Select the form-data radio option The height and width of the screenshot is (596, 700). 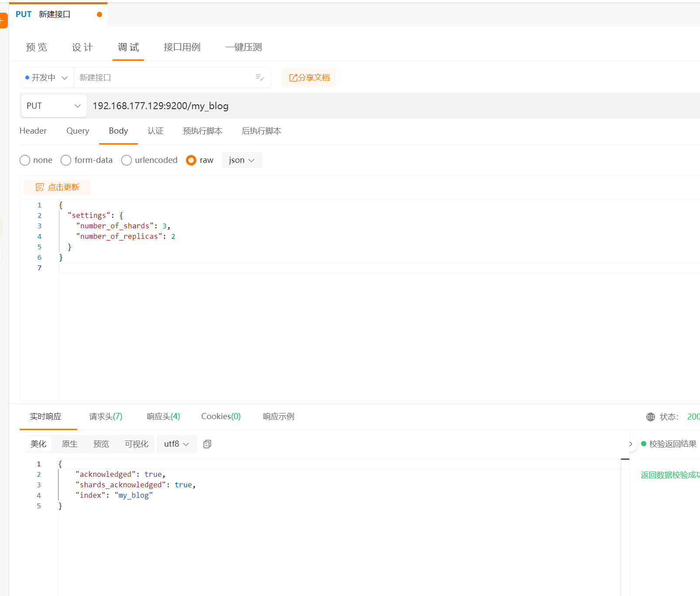coord(66,160)
